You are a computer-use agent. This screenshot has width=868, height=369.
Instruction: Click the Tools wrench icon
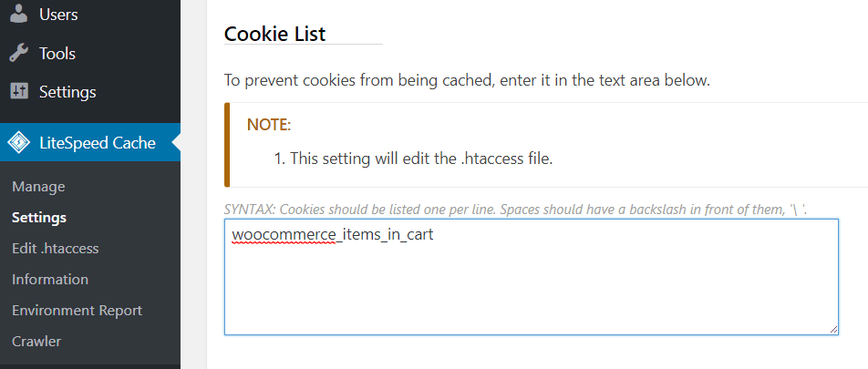point(18,54)
